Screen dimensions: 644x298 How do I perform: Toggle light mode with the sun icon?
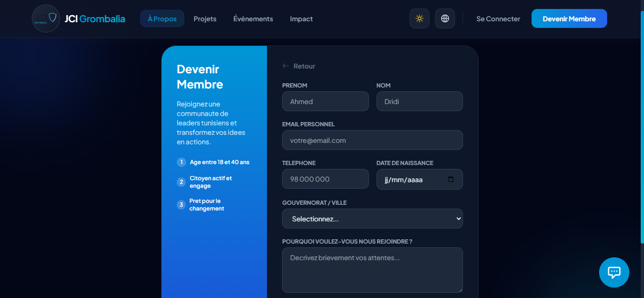pyautogui.click(x=420, y=18)
